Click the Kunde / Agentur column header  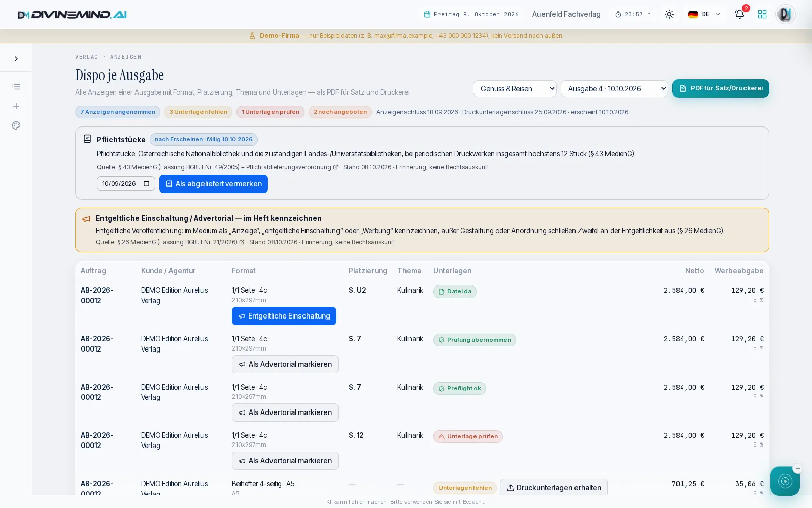(x=168, y=271)
